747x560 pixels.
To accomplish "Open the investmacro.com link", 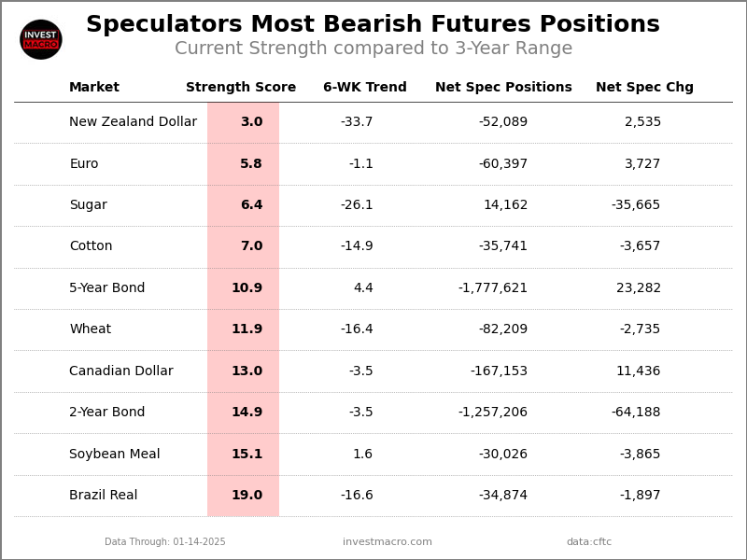I will [x=388, y=542].
